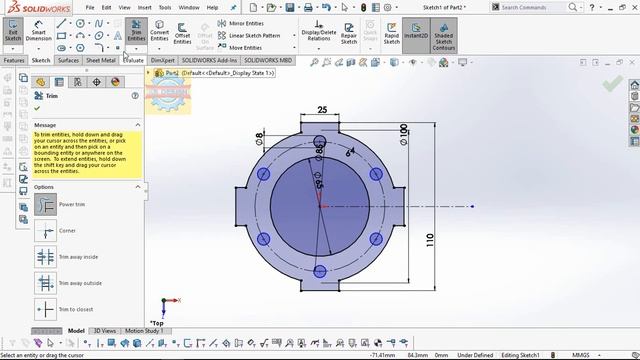Click the New document icon
Screen dimensions: 640x360
[253, 7]
